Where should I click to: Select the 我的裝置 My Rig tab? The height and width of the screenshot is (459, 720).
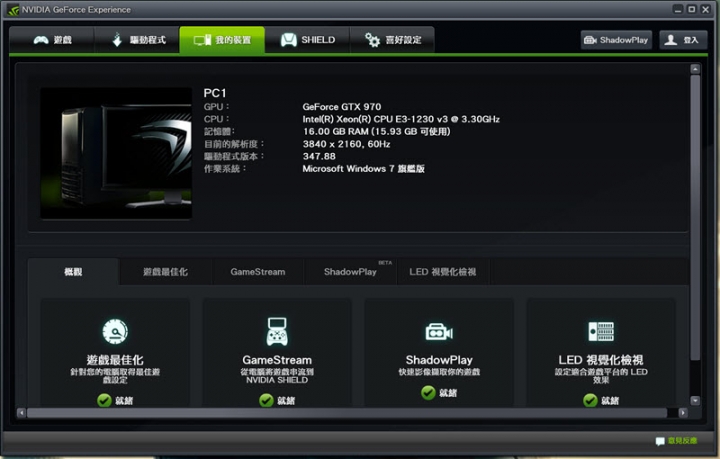coord(222,40)
